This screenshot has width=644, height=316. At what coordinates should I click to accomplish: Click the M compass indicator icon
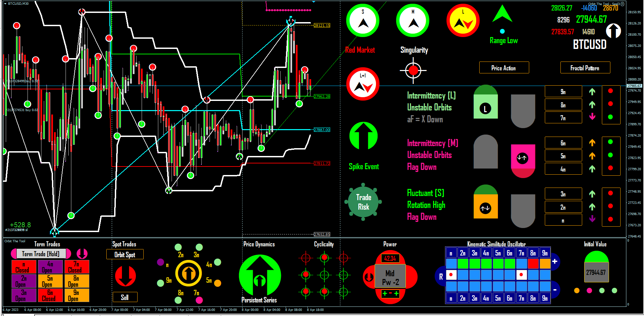click(x=413, y=21)
